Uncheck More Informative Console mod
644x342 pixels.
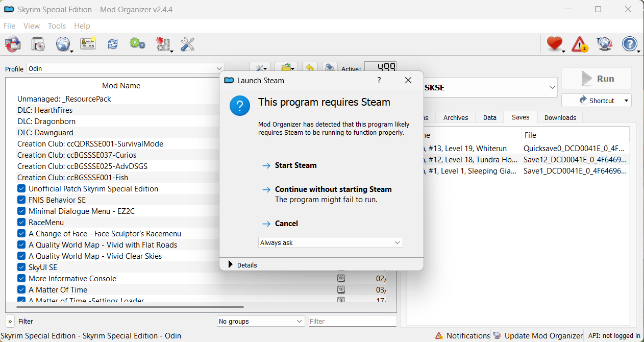click(21, 279)
